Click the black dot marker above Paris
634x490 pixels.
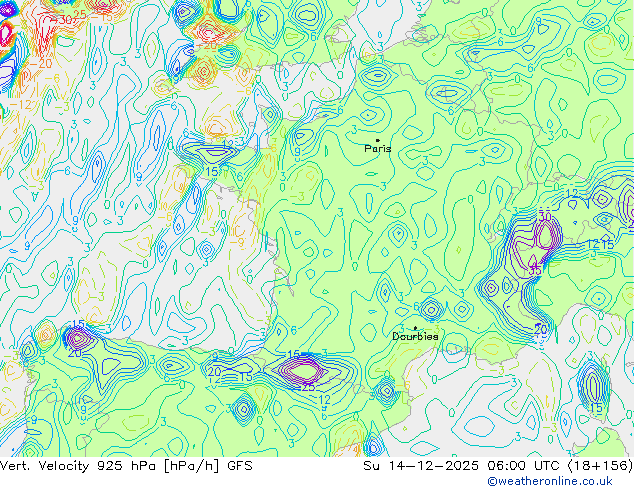(x=378, y=140)
